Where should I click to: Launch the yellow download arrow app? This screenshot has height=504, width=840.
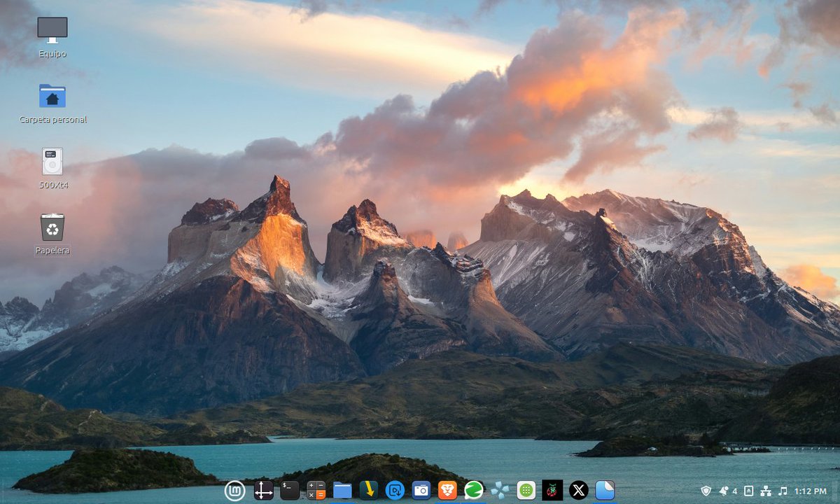pos(367,490)
